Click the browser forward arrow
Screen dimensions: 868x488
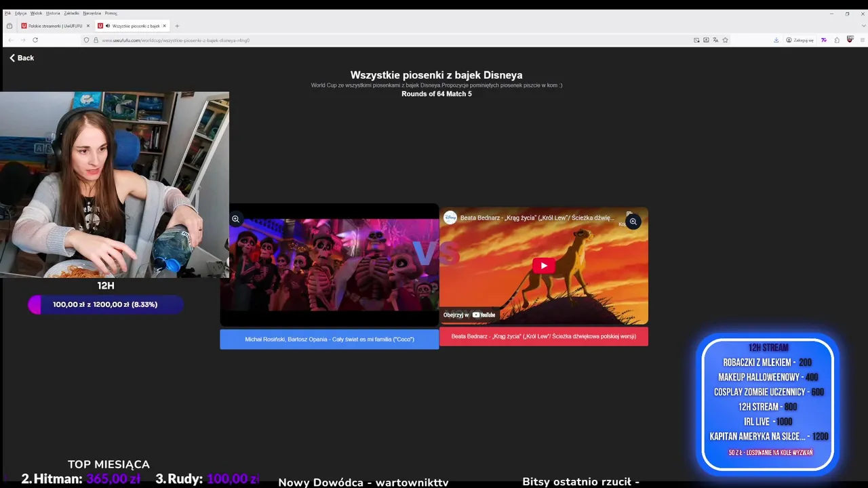22,40
